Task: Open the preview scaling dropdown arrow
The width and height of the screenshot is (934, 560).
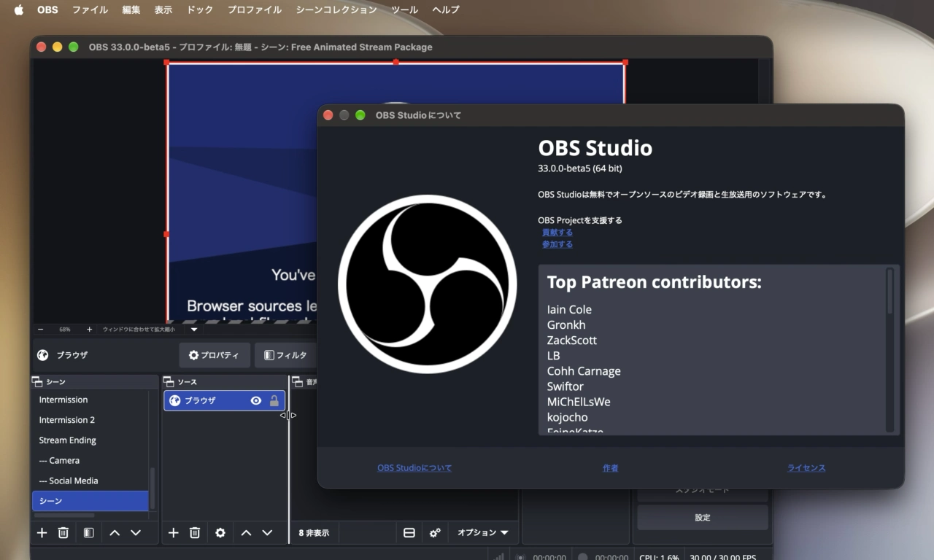Action: 194,330
